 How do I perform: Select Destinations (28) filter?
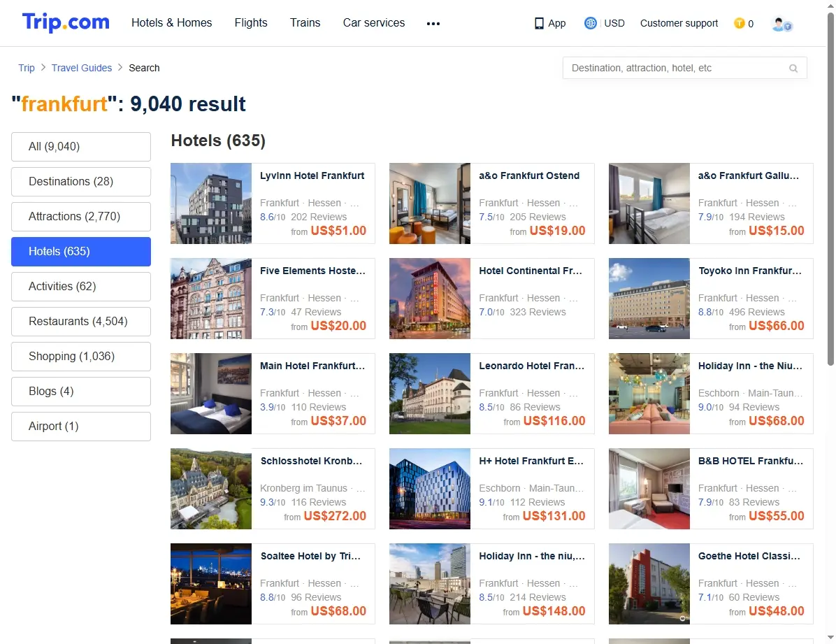[x=81, y=181]
